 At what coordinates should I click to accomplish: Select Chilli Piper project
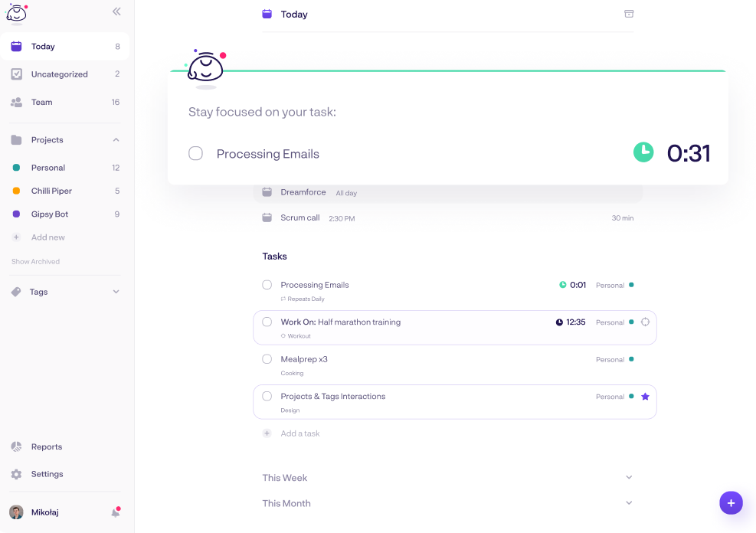(x=51, y=191)
